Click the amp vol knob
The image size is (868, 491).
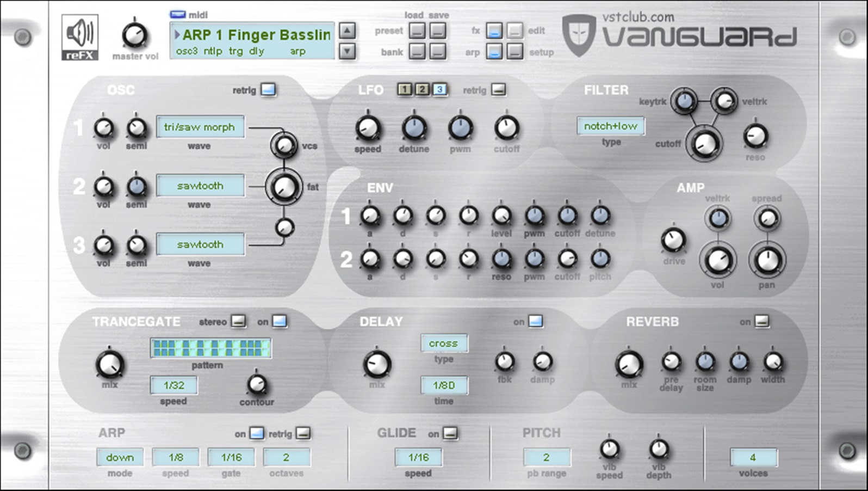point(718,260)
